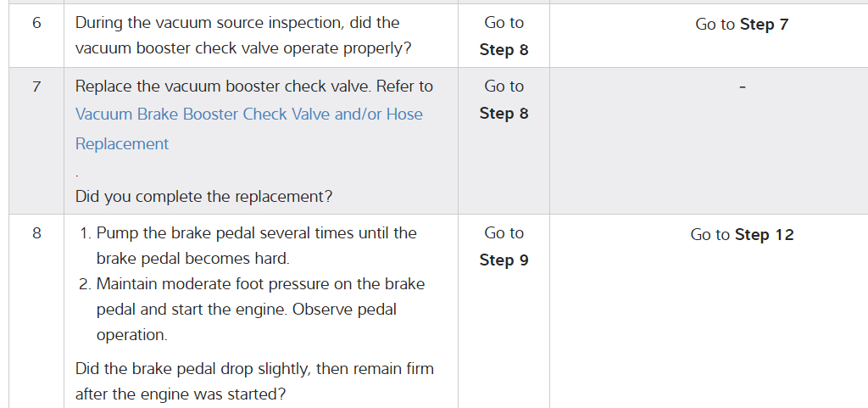The image size is (868, 408).
Task: Click "Go to Step 8" in row 6
Action: (504, 36)
